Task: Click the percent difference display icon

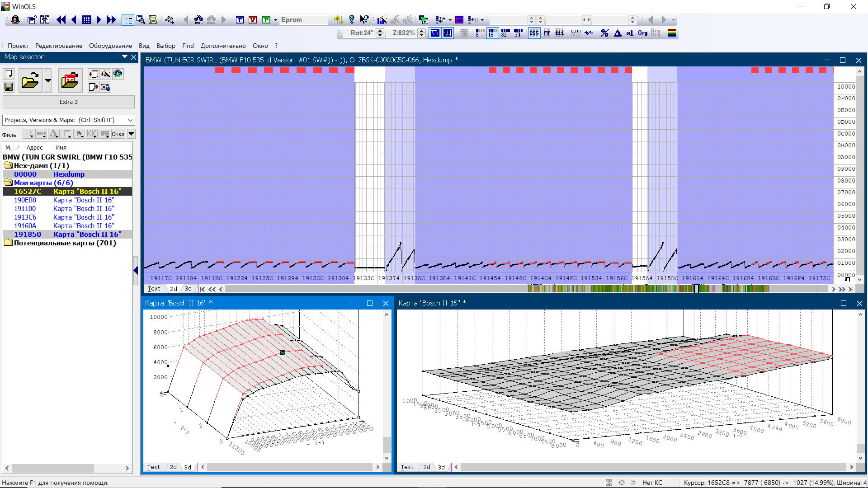Action: 604,33
